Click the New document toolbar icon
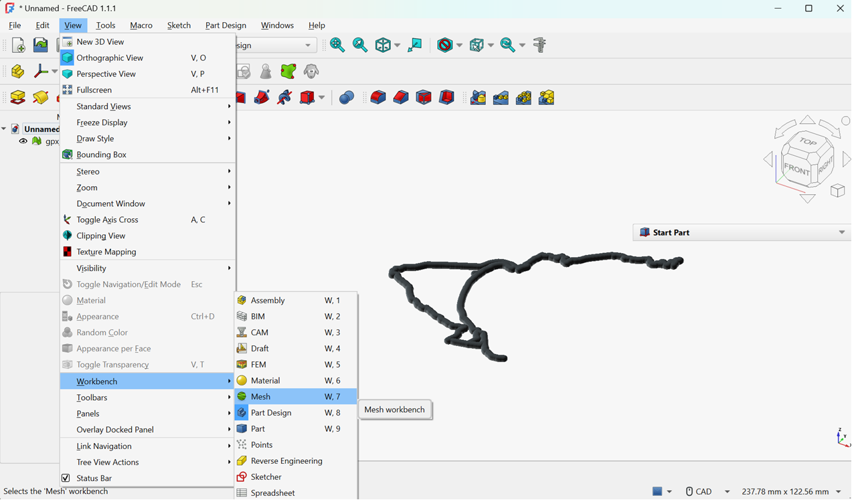This screenshot has height=504, width=860. point(18,46)
